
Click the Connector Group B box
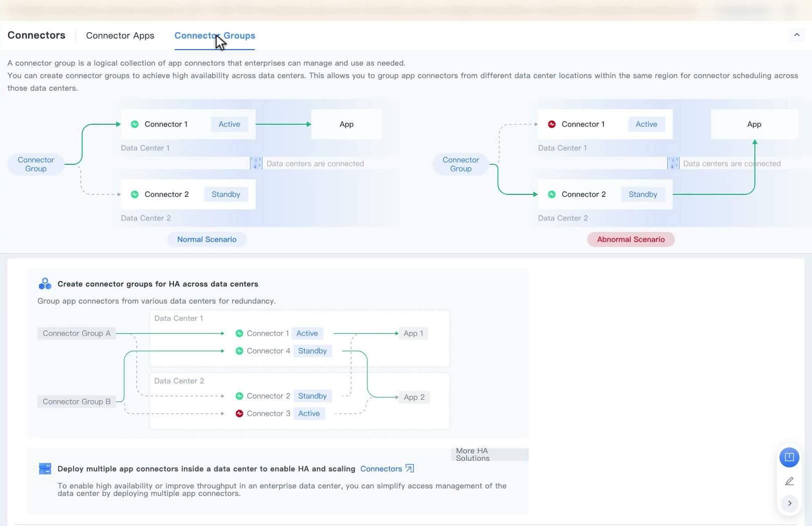point(77,401)
